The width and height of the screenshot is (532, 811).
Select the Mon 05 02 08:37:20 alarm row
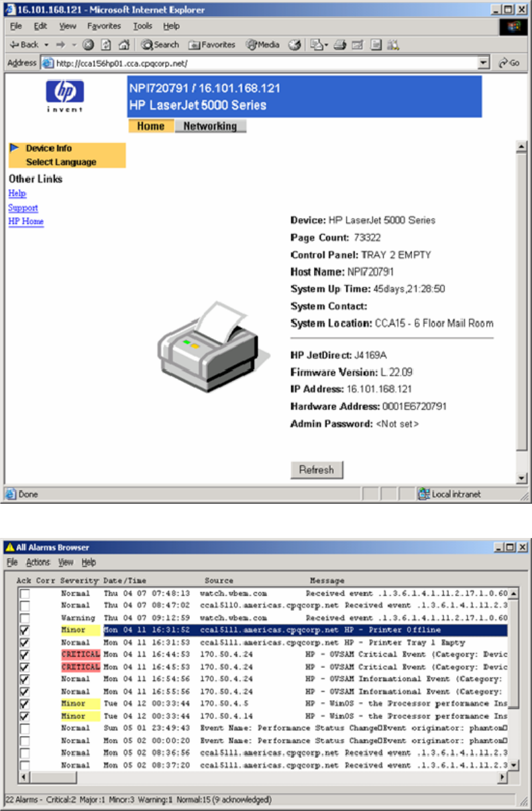[x=264, y=765]
